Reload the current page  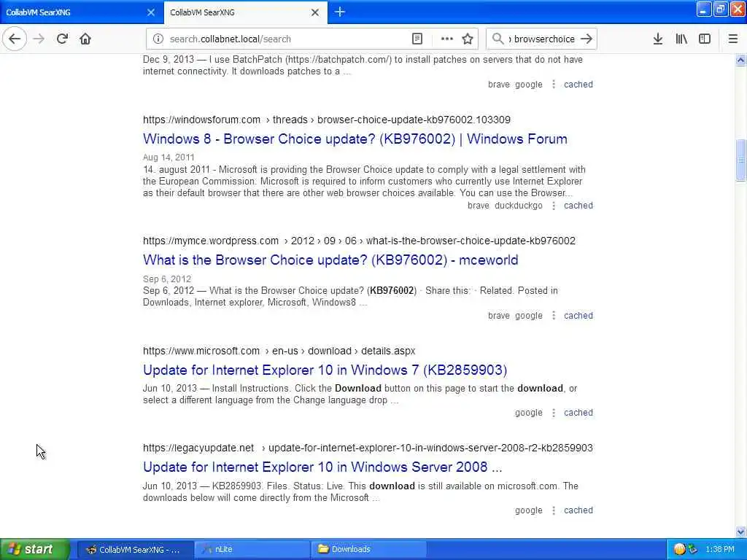pyautogui.click(x=62, y=39)
